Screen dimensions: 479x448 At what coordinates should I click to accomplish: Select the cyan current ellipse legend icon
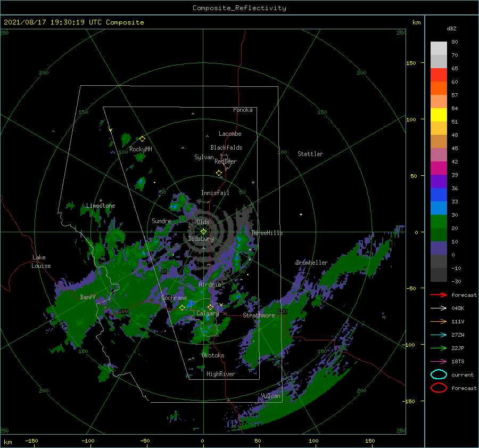(x=439, y=374)
